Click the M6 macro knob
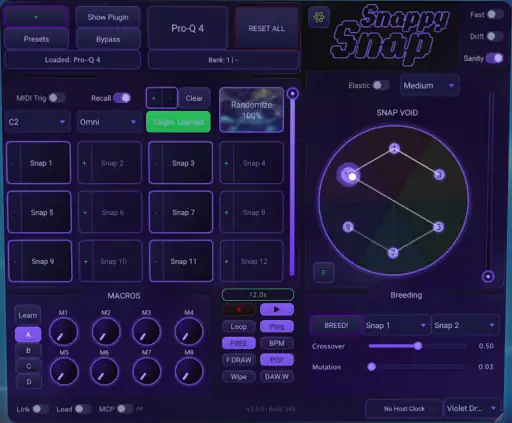This screenshot has width=512, height=423. pyautogui.click(x=104, y=371)
